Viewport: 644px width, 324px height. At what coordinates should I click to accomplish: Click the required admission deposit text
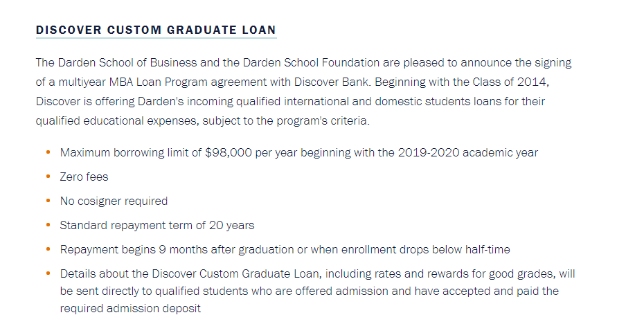pos(130,308)
